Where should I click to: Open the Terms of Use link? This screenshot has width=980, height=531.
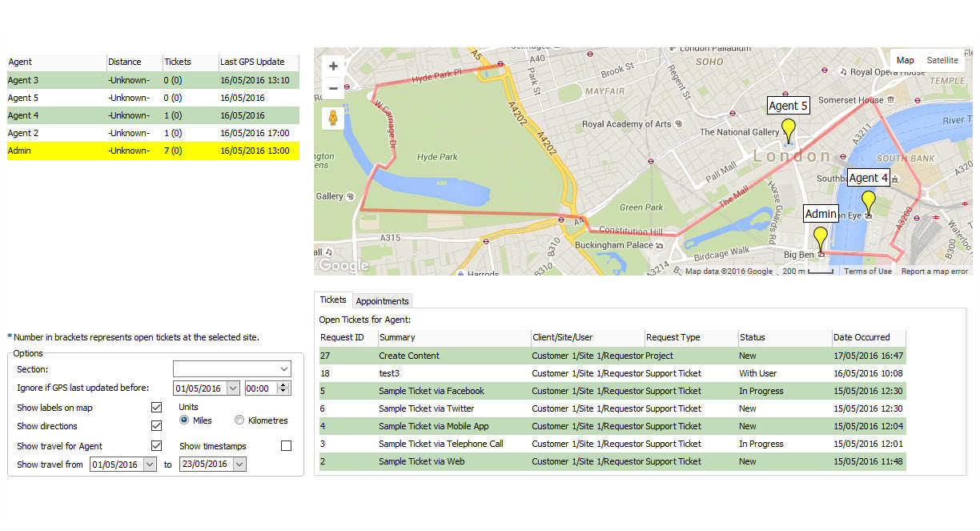(867, 272)
